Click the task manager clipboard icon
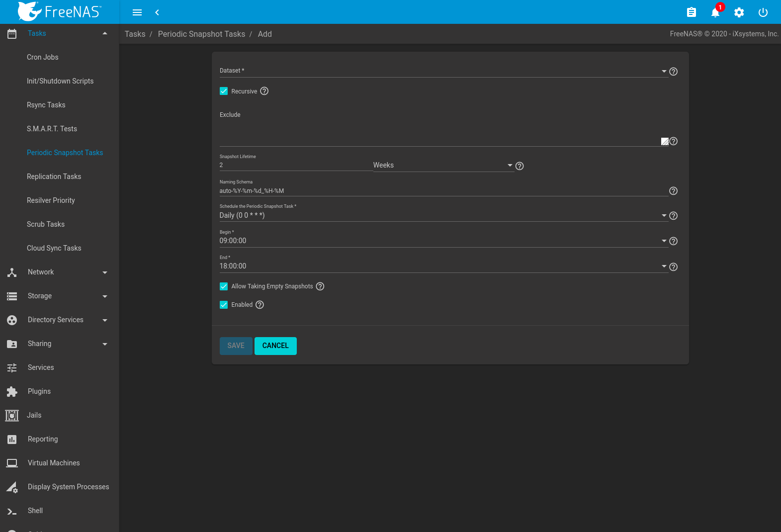 [691, 12]
